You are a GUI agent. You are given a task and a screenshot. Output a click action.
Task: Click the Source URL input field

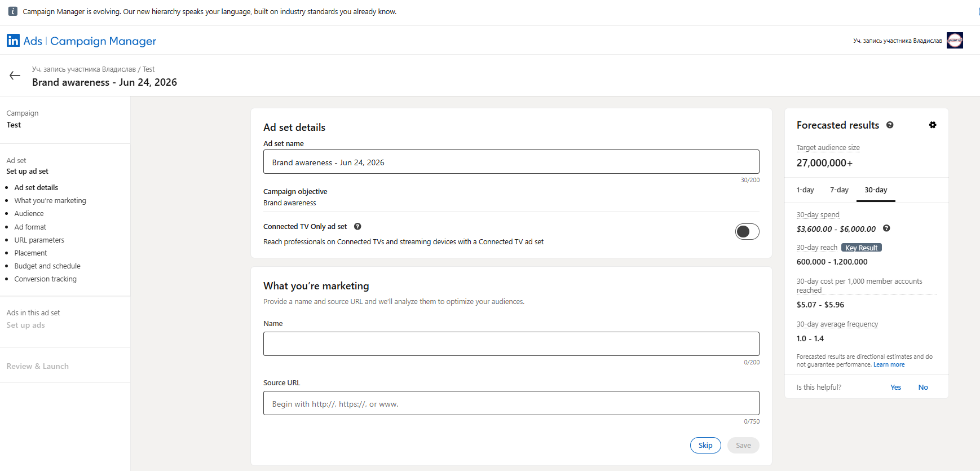coord(511,403)
